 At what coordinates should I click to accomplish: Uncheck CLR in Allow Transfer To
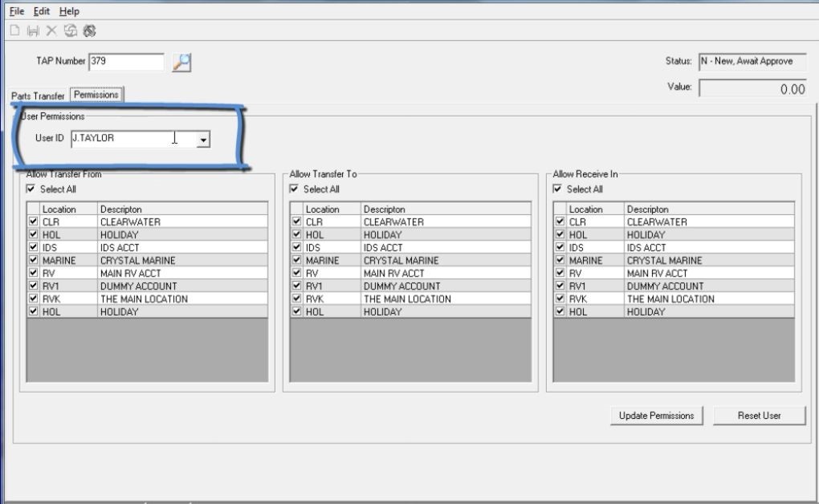pos(296,222)
